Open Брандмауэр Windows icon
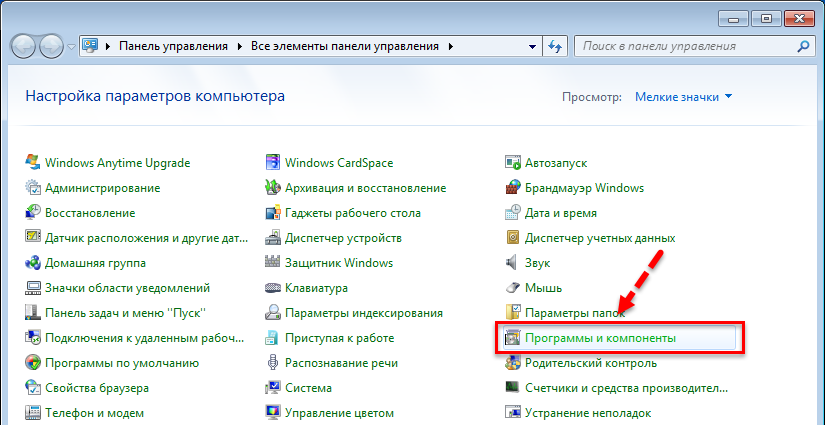This screenshot has height=425, width=825. click(x=513, y=188)
